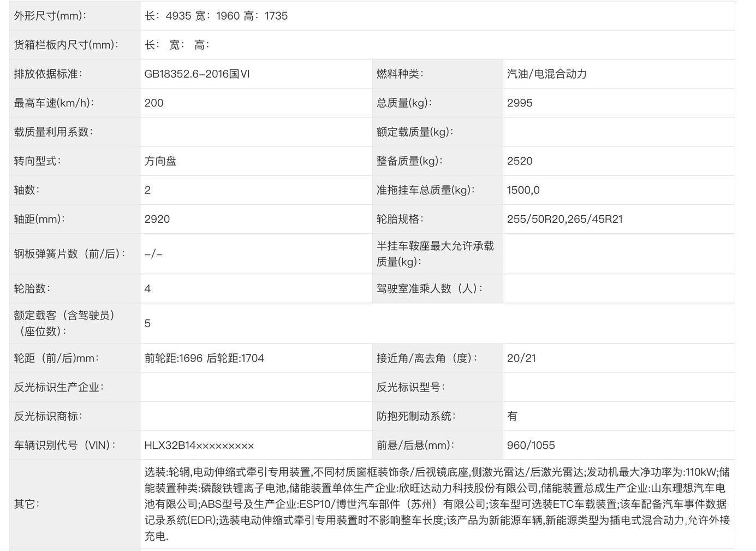Select the wheelbase value 2920
This screenshot has width=756, height=551.
click(157, 219)
